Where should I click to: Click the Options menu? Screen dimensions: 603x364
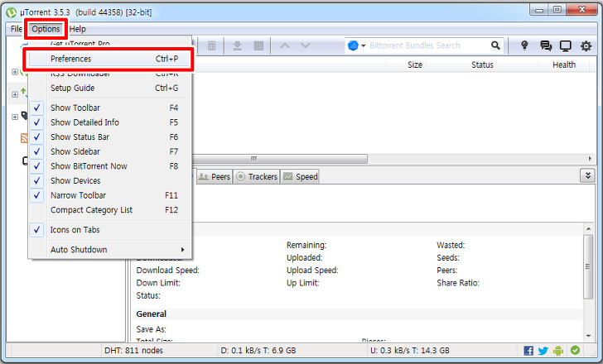[x=46, y=29]
